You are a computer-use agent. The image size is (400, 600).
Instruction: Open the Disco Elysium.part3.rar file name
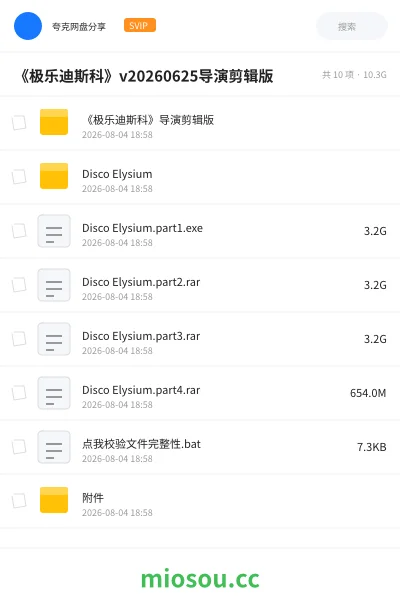pos(141,336)
